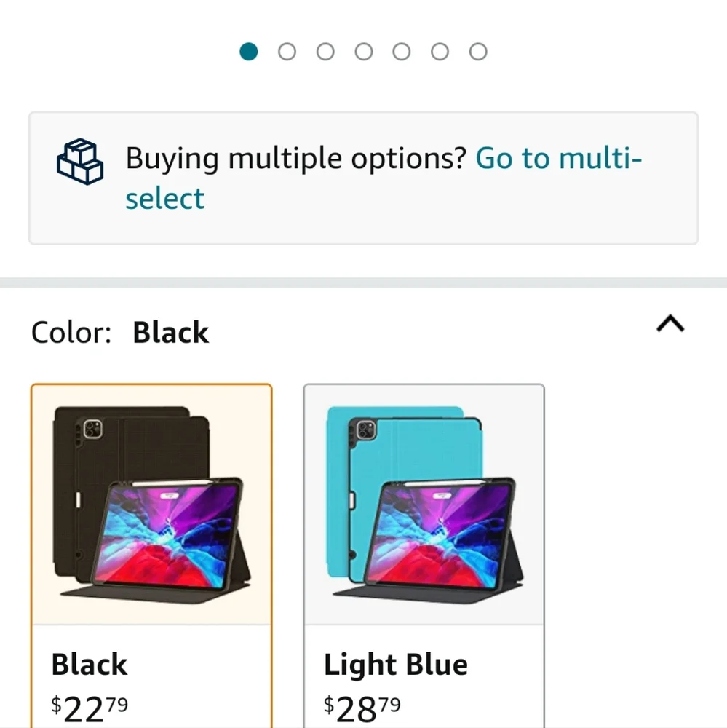Click the $28.79 price on Light Blue option
This screenshot has width=727, height=728.
click(362, 709)
